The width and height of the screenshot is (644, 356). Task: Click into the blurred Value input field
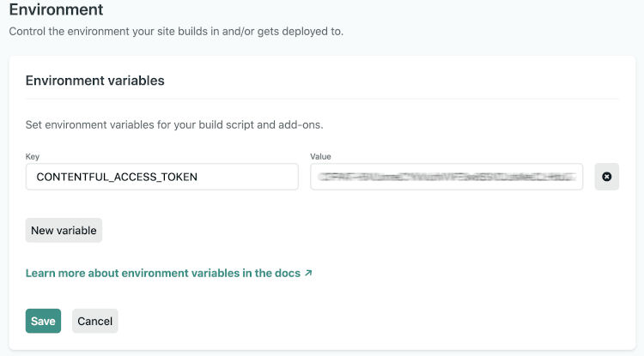447,177
